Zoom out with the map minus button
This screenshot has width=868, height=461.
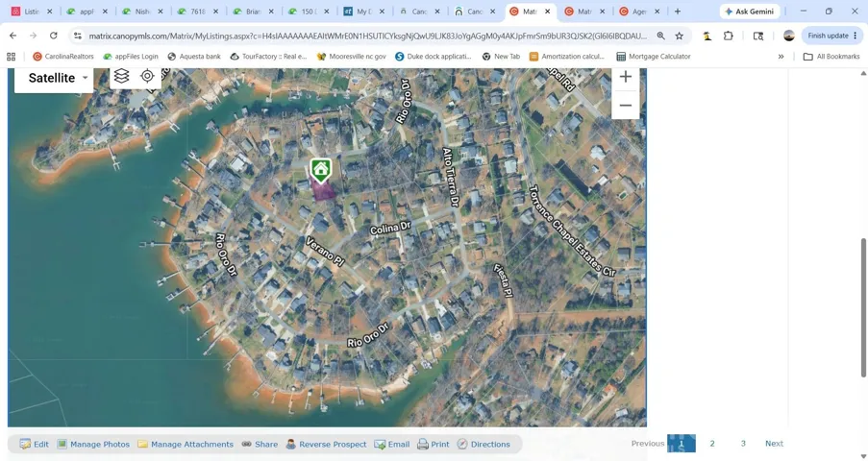(x=626, y=105)
